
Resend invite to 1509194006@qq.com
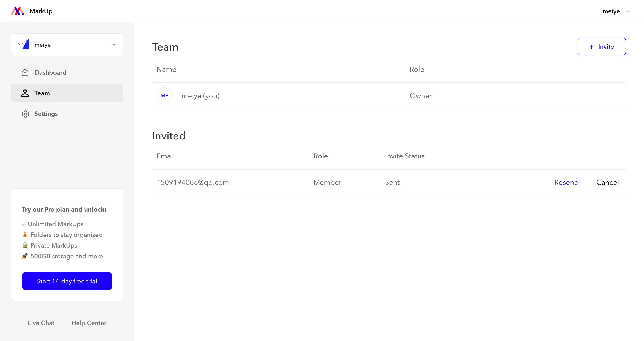(566, 182)
